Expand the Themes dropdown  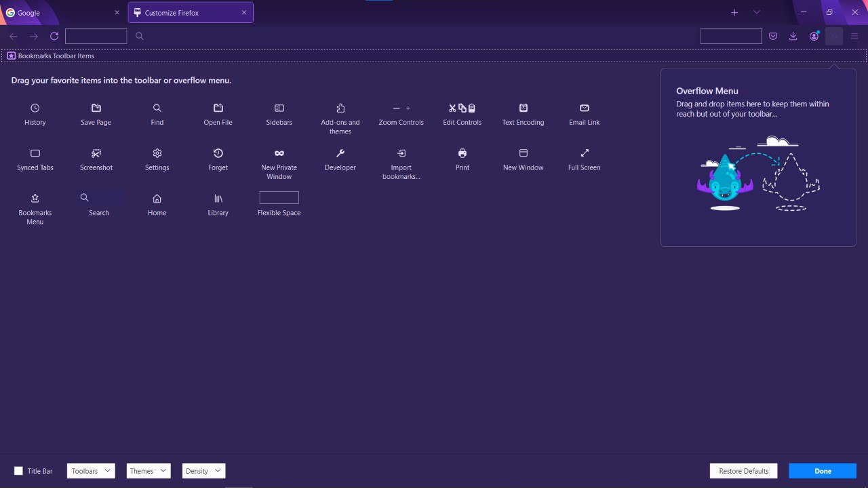[x=149, y=471]
